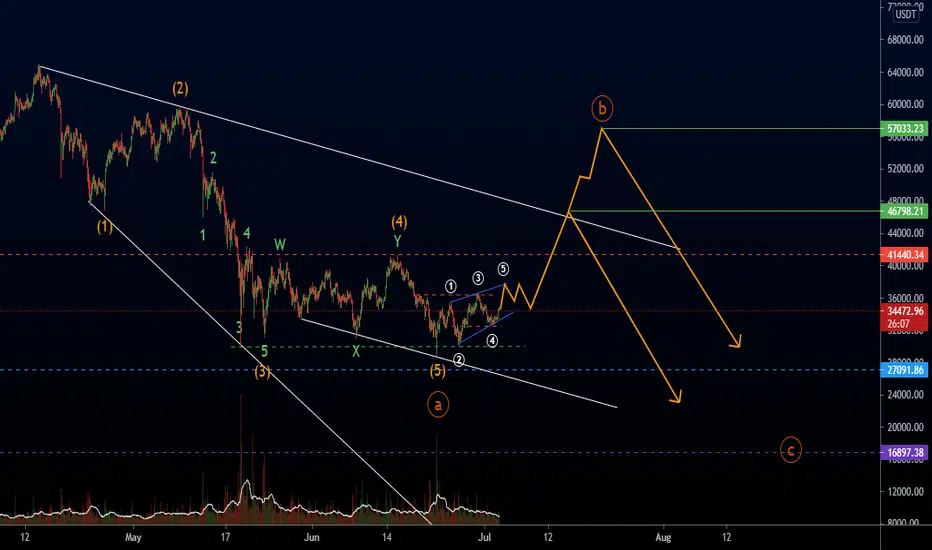Select the circled orange 'c' wave label
The height and width of the screenshot is (550, 932).
coord(791,450)
